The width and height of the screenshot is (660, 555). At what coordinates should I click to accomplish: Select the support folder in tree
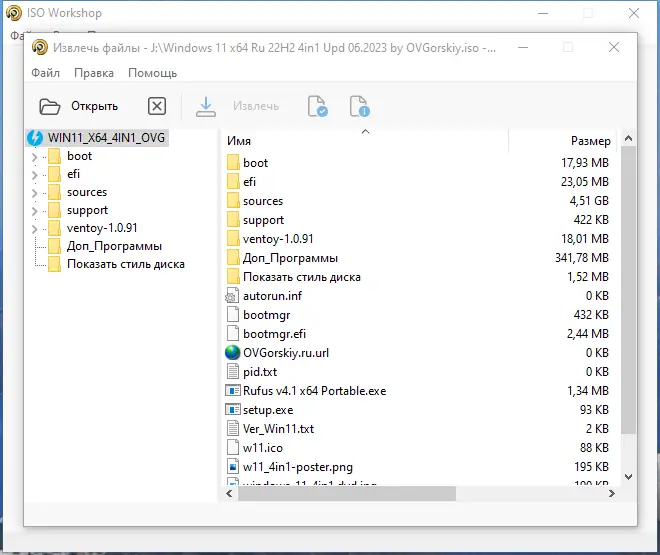click(x=87, y=210)
